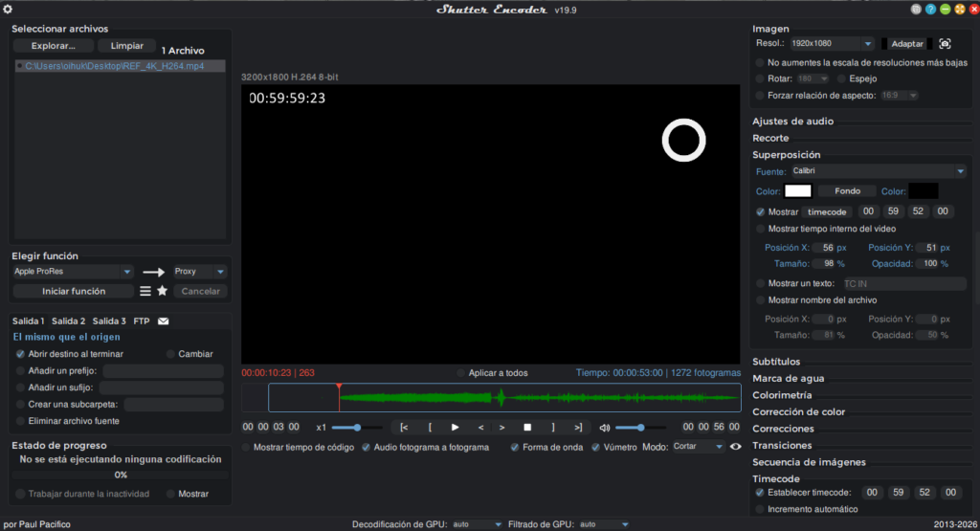Set the in point bracket
980x531 pixels.
point(430,428)
